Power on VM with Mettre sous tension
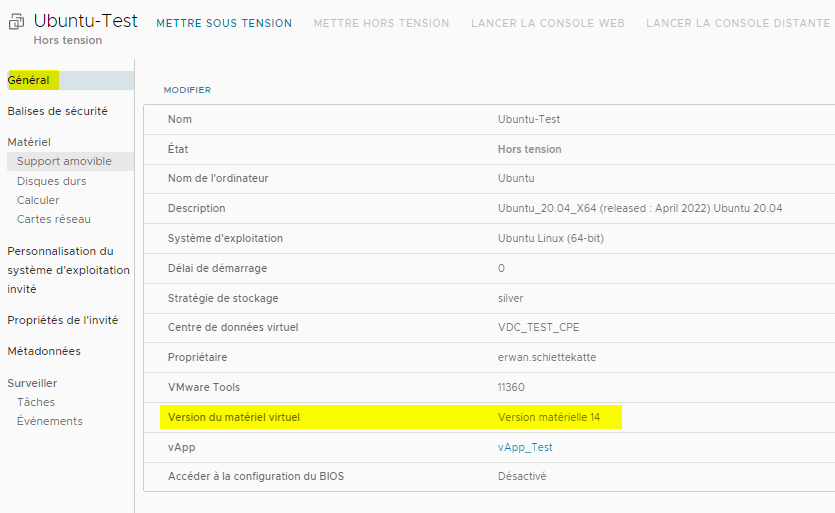This screenshot has width=835, height=513. (224, 23)
